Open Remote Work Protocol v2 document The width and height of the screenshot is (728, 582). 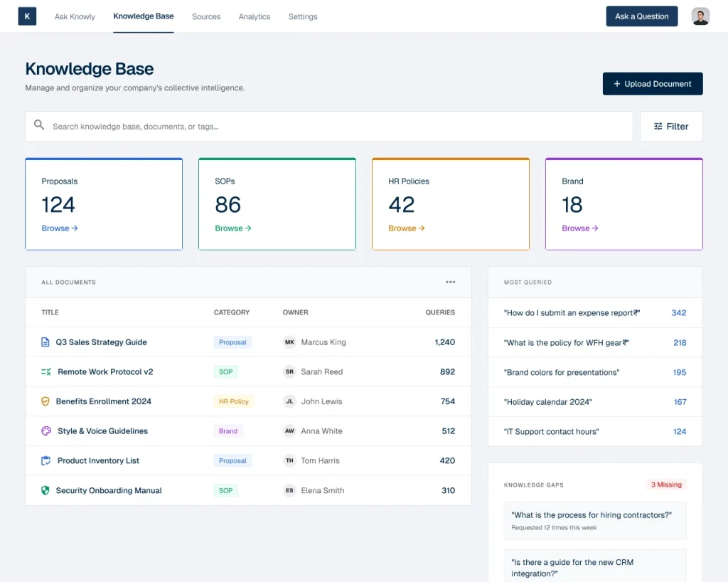[105, 372]
